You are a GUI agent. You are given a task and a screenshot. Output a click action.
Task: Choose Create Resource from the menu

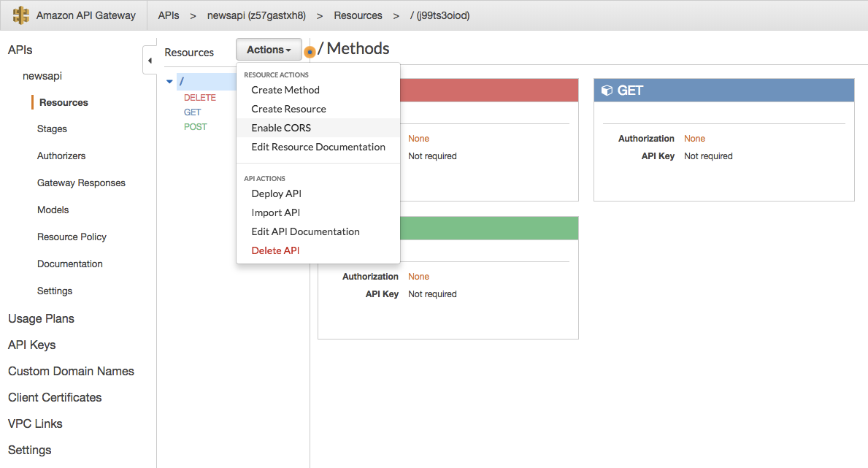coord(288,109)
